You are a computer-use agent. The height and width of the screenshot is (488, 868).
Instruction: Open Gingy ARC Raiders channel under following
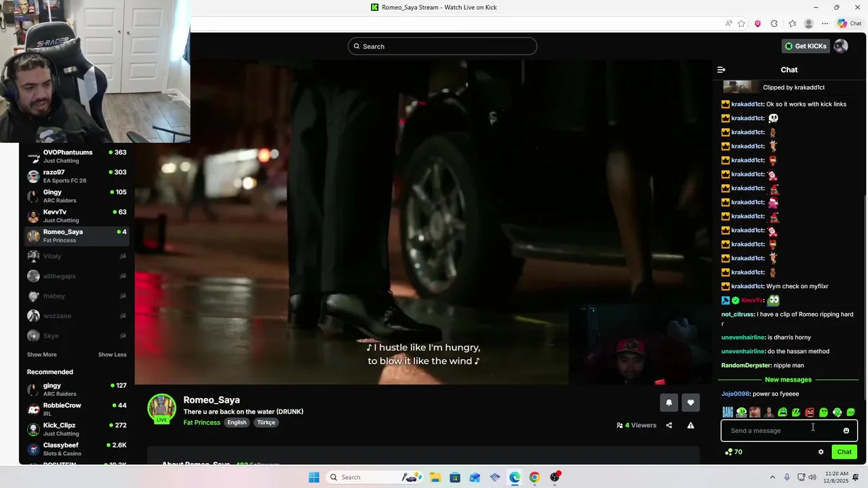[x=77, y=197]
